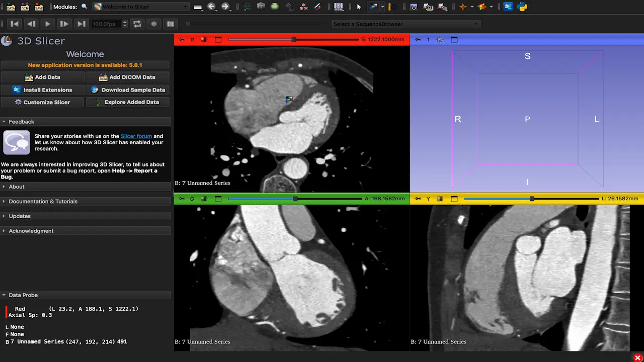
Task: Open scene view capture icon
Action: coord(428,7)
